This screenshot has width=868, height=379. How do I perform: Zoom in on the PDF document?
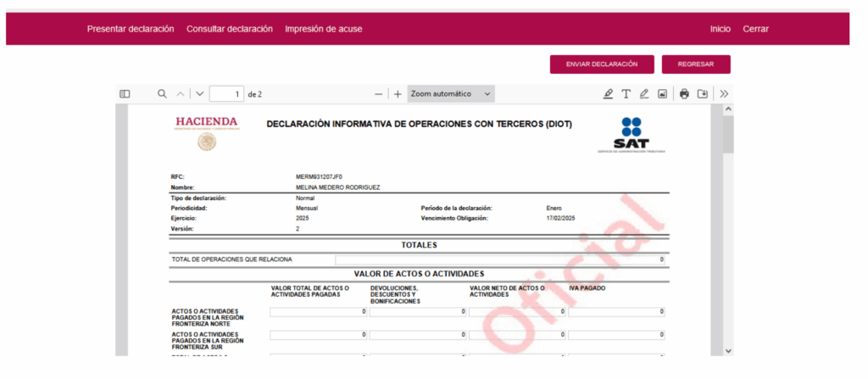[x=398, y=94]
